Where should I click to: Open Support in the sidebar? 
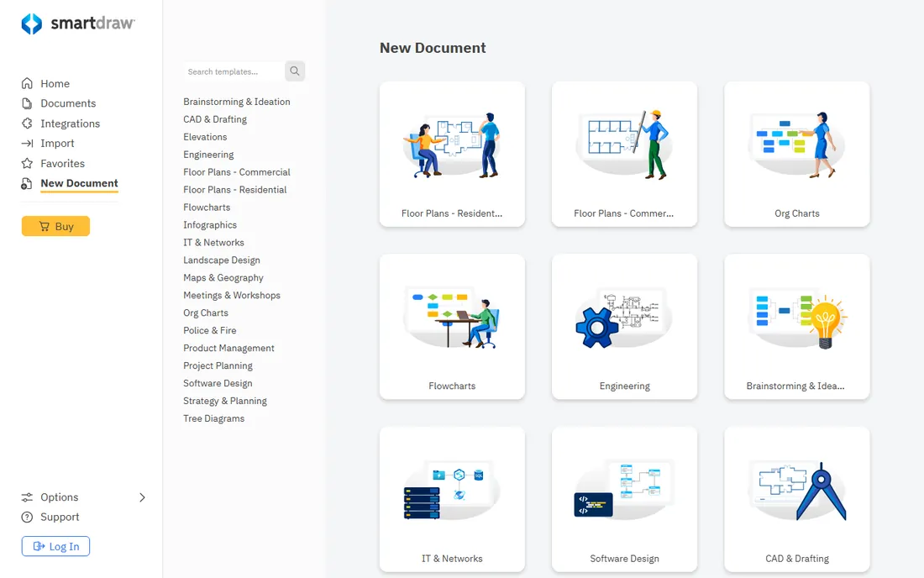tap(60, 517)
